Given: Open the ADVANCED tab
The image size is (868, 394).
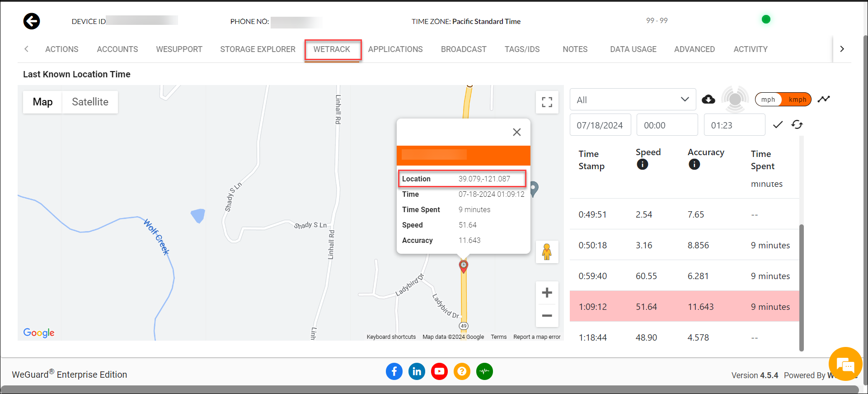Looking at the screenshot, I should pos(694,49).
